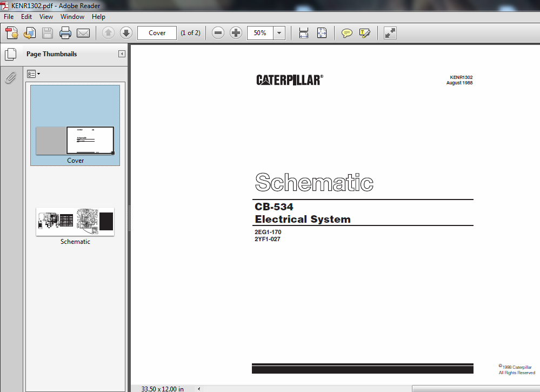Viewport: 540px width, 392px height.
Task: Open the zoom level dropdown arrow
Action: click(279, 33)
